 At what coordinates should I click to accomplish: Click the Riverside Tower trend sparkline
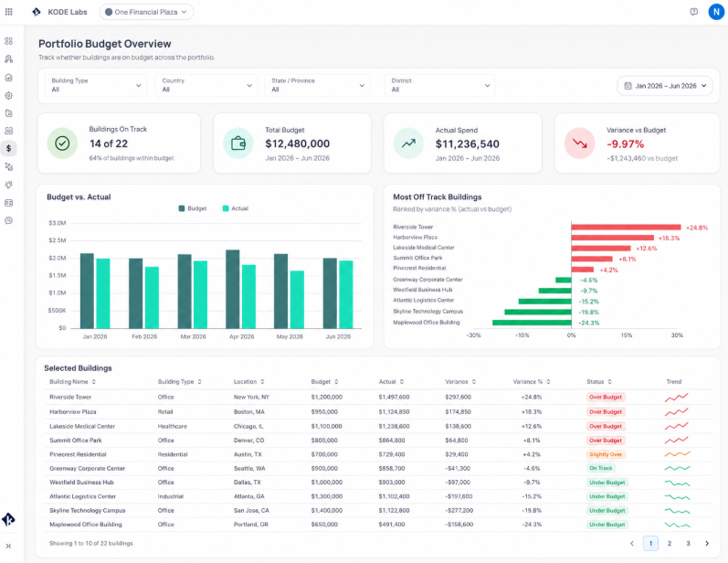(677, 398)
